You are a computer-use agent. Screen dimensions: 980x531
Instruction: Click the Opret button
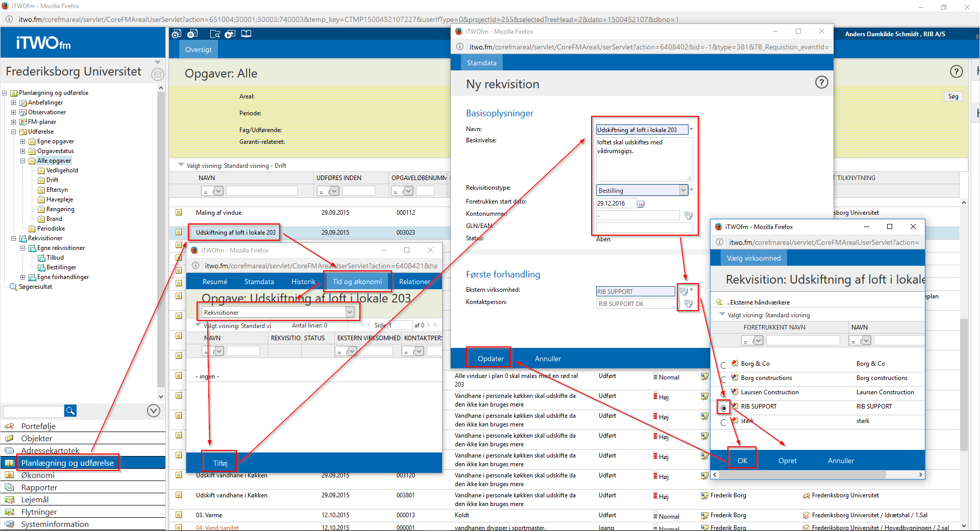(787, 461)
